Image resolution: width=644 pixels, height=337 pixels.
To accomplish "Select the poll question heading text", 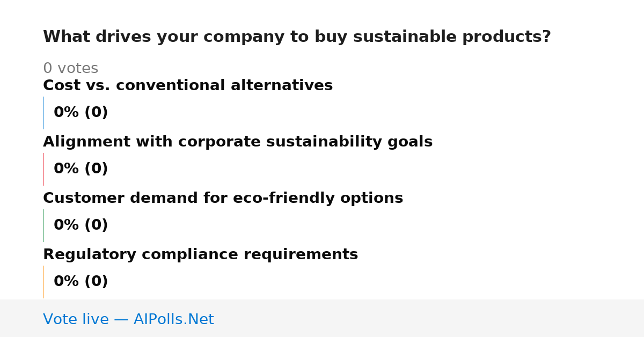I will click(297, 37).
